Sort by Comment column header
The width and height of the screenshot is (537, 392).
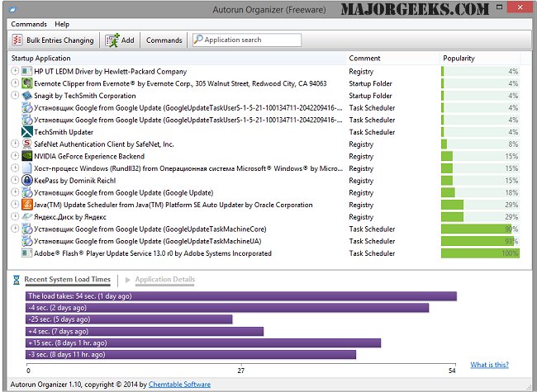tap(392, 58)
